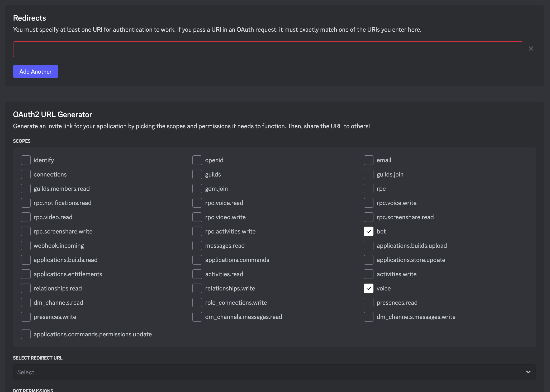The height and width of the screenshot is (392, 550).
Task: Enable dm_channels.messages.write scope
Action: click(369, 317)
